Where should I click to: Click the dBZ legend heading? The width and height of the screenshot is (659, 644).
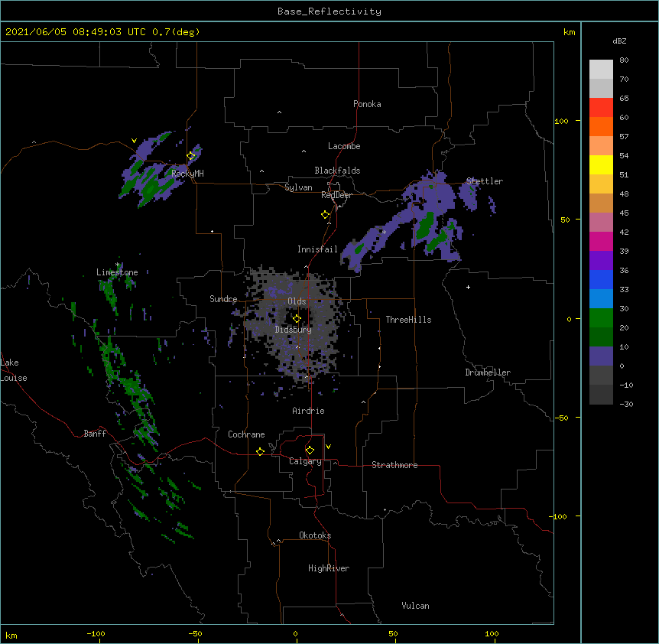pos(619,41)
